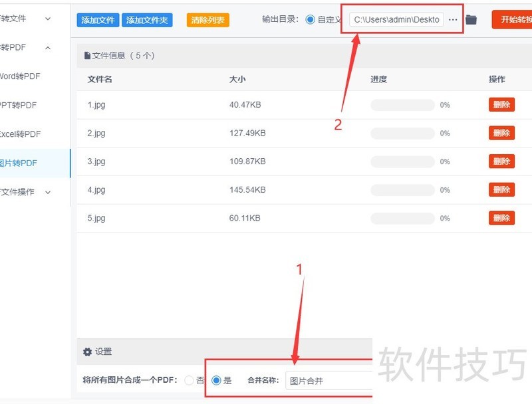Click the 合并名称 name input showing 图片合并
The height and width of the screenshot is (404, 532).
(331, 380)
